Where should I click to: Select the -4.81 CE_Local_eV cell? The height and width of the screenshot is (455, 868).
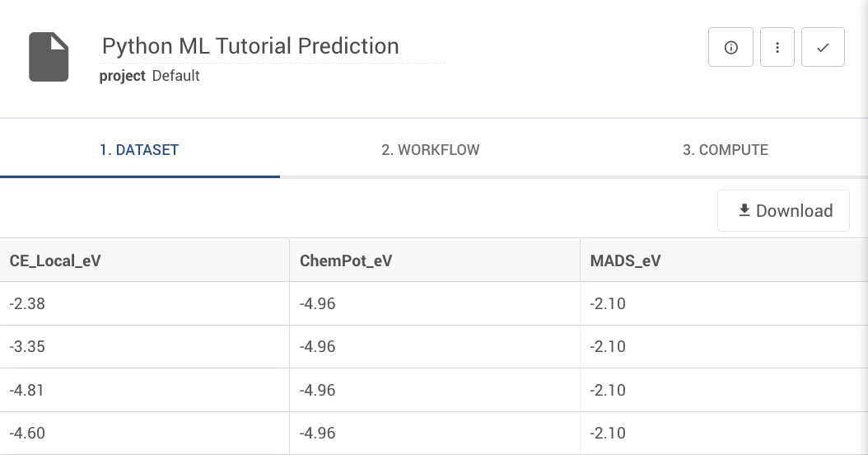[x=27, y=390]
